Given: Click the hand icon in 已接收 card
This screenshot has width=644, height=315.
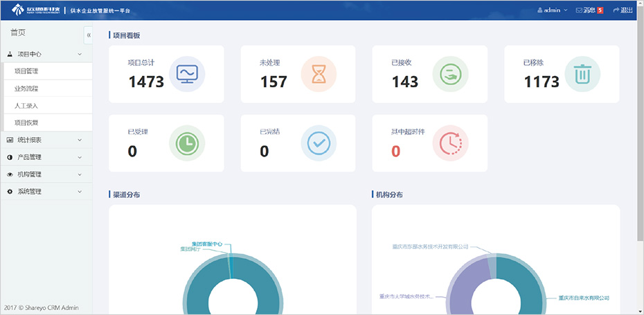Looking at the screenshot, I should (x=451, y=74).
